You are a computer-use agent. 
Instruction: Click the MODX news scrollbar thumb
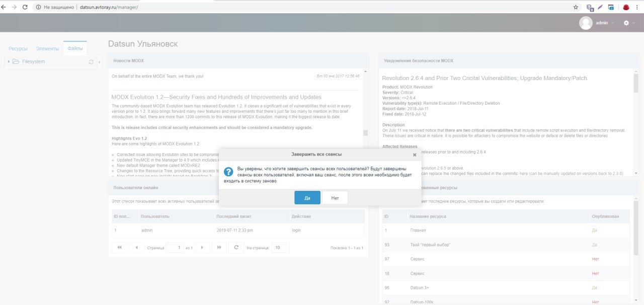pos(366,133)
